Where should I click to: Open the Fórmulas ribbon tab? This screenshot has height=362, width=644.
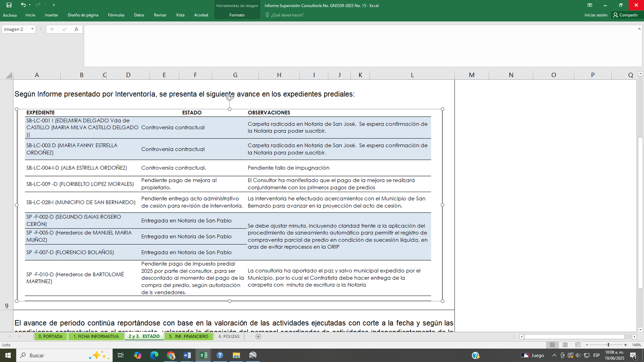pyautogui.click(x=116, y=15)
